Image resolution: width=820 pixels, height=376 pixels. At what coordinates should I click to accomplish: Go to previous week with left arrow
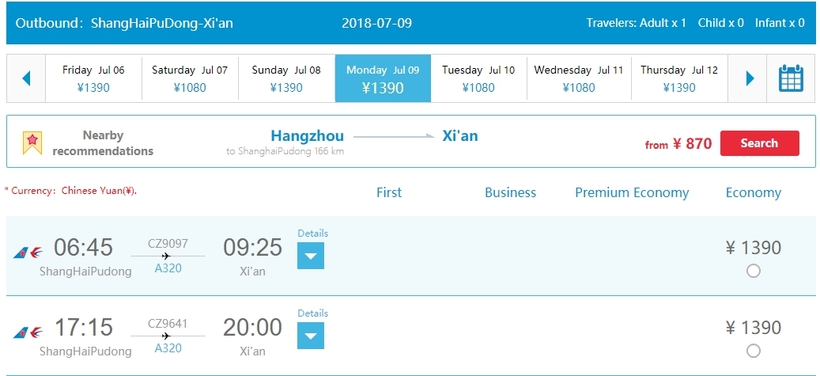(26, 78)
